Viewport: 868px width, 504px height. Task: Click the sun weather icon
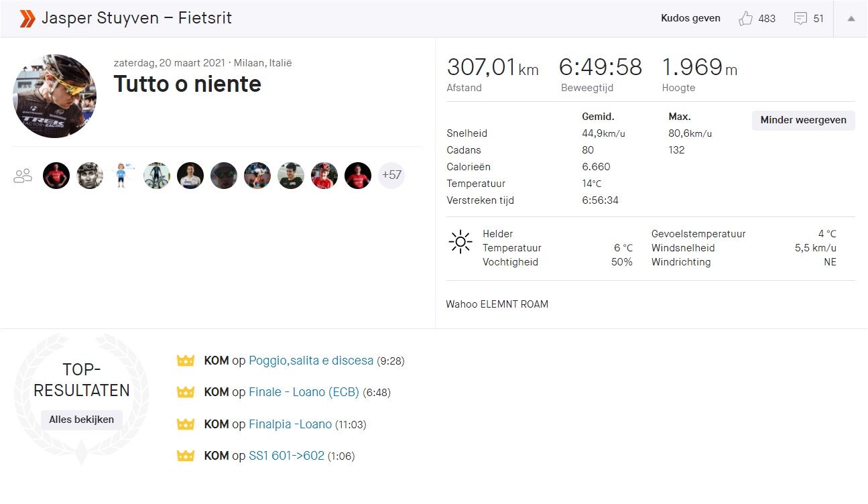[460, 242]
